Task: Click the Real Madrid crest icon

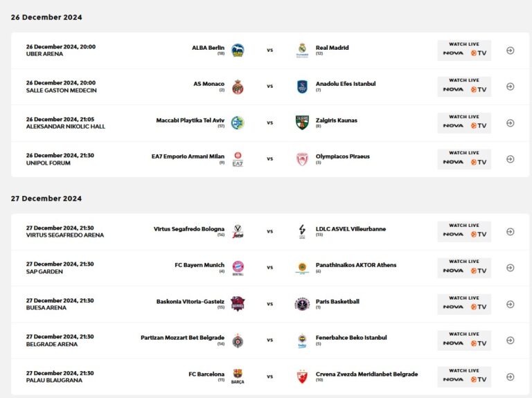Action: [301, 50]
